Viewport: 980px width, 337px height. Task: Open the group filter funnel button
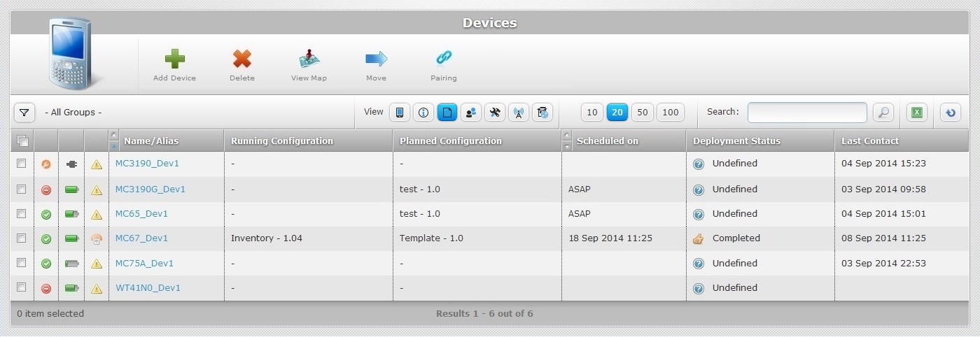coord(24,113)
